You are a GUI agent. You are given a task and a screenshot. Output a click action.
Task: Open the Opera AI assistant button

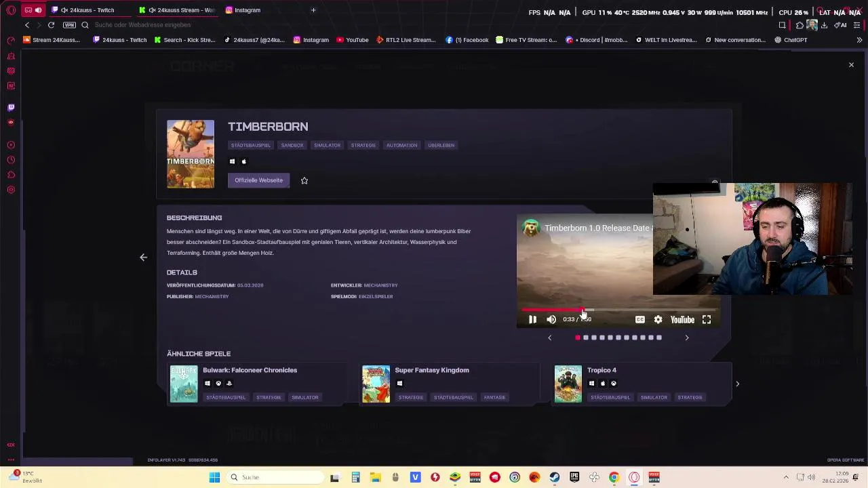coord(840,25)
